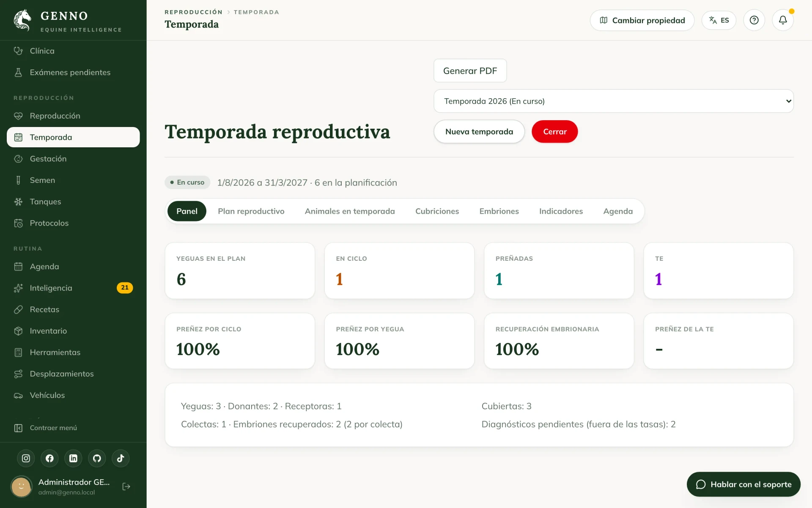Click the Yeguas en el plan card
The height and width of the screenshot is (508, 812).
(x=240, y=271)
